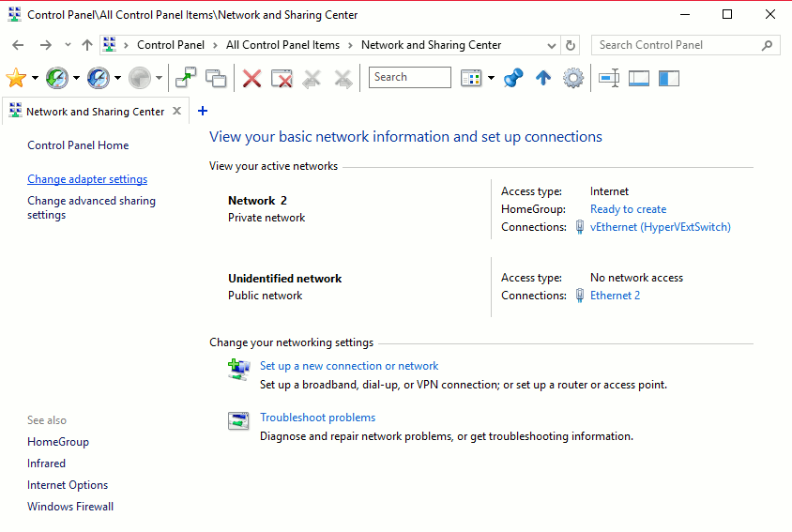Select the Network and Sharing Center tab
Image resolution: width=792 pixels, height=532 pixels.
point(94,112)
